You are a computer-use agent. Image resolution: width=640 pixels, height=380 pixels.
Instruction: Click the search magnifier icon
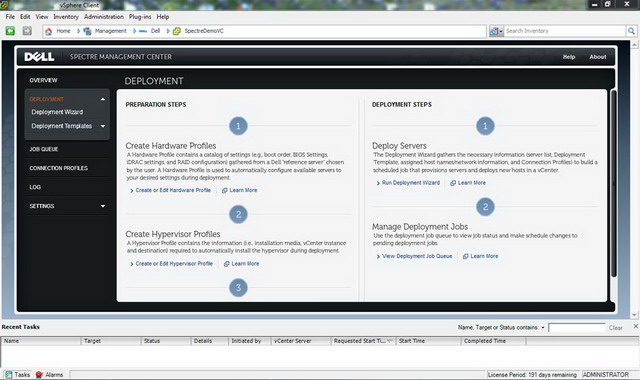(631, 31)
